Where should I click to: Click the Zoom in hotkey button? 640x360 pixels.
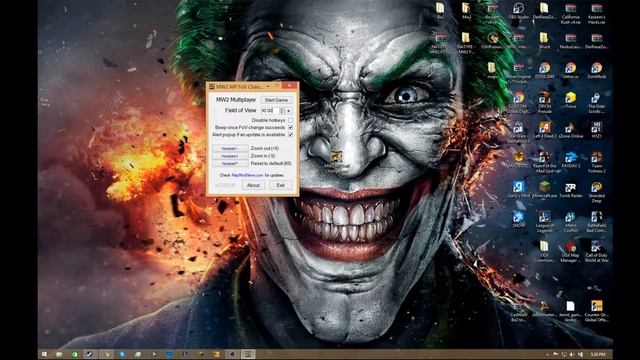click(230, 156)
